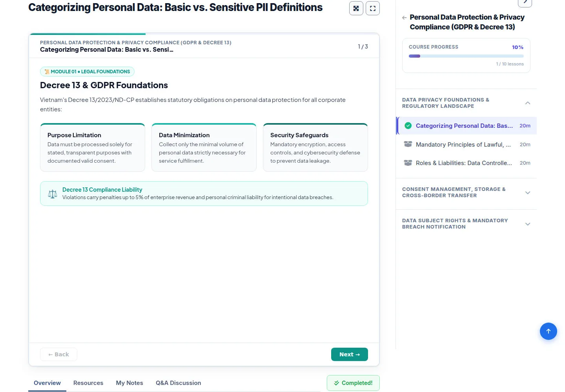565x392 pixels.
Task: Expand the Consent Management, Storage section
Action: [528, 192]
